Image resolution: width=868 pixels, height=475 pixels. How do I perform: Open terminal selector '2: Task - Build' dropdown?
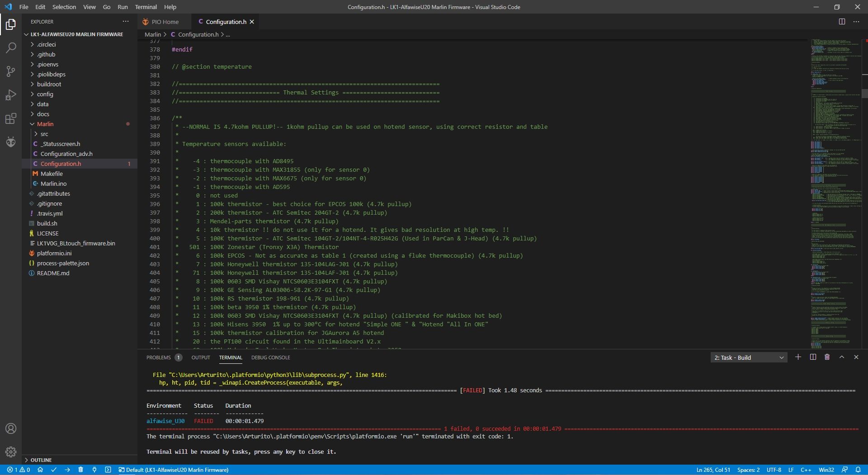(749, 357)
